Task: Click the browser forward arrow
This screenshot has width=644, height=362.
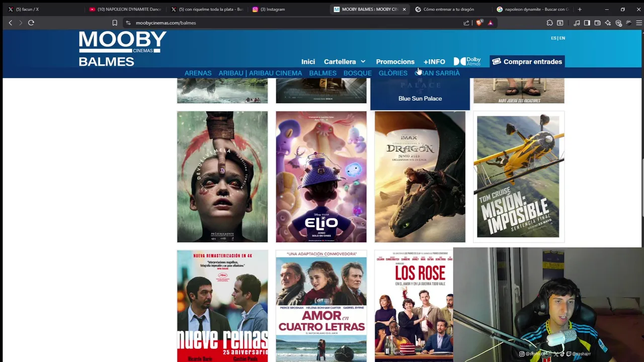Action: 21,23
